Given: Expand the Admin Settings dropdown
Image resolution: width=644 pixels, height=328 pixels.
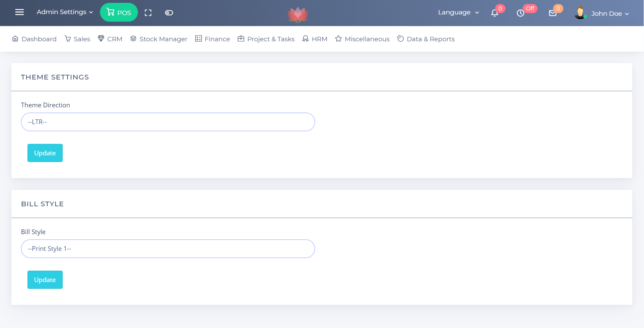Looking at the screenshot, I should click(65, 12).
